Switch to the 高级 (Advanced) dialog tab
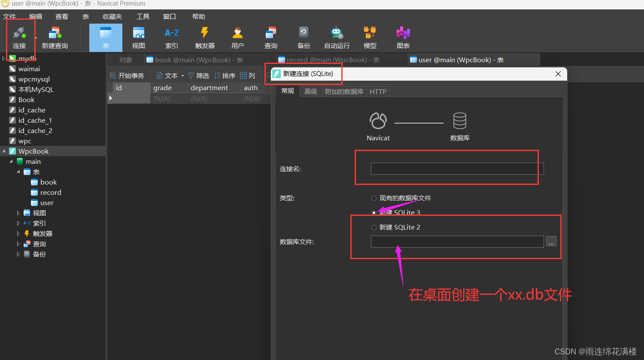Viewport: 644px width, 360px height. tap(311, 91)
